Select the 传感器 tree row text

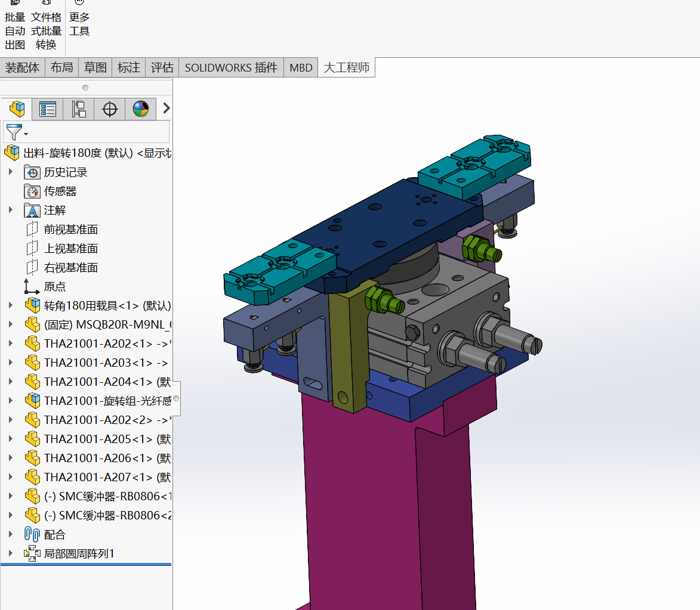click(x=60, y=191)
